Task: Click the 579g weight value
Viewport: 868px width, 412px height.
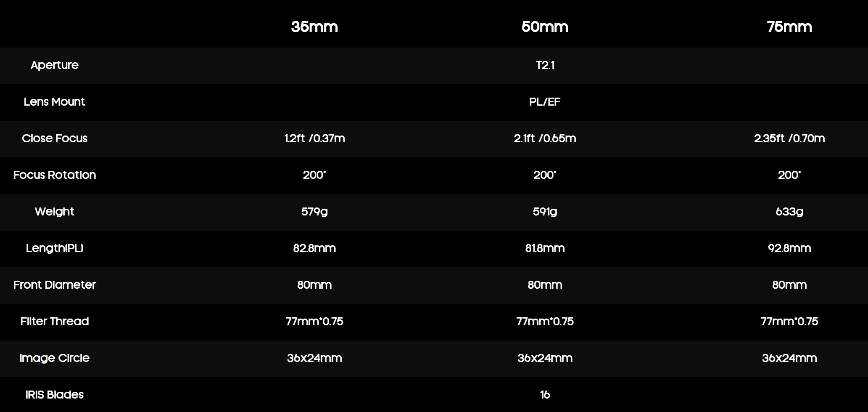Action: click(314, 212)
